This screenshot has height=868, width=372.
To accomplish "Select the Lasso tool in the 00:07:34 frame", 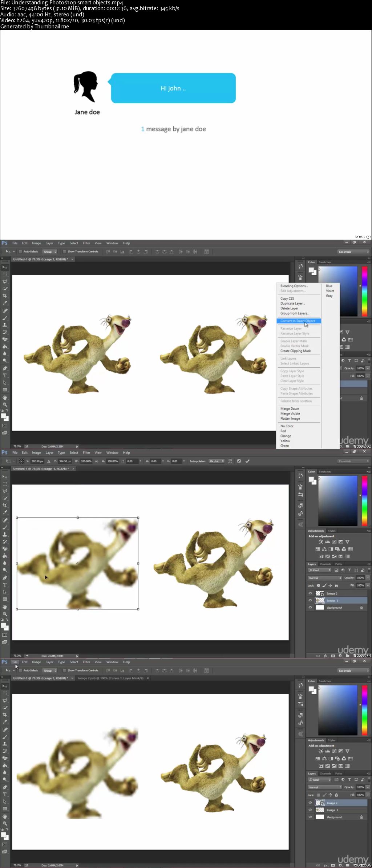I will 5,491.
